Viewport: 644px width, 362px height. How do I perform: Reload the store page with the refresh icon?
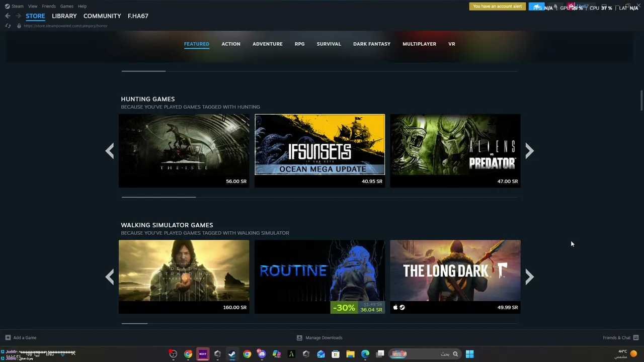coord(8,26)
